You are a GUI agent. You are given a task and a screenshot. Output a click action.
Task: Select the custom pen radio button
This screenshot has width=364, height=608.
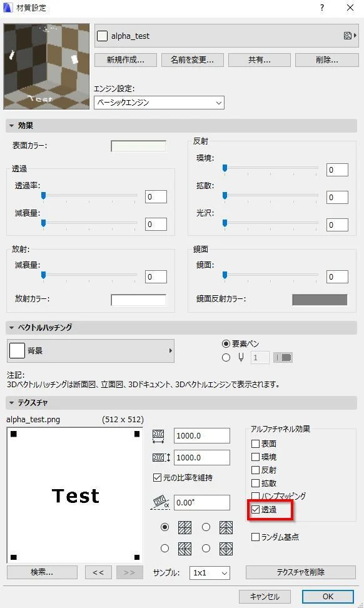226,358
